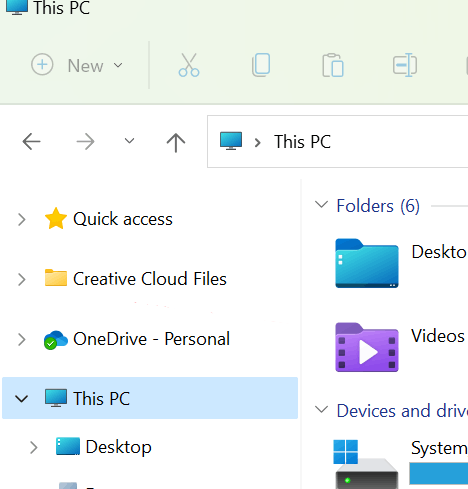Click the Videos folder label

tap(438, 336)
